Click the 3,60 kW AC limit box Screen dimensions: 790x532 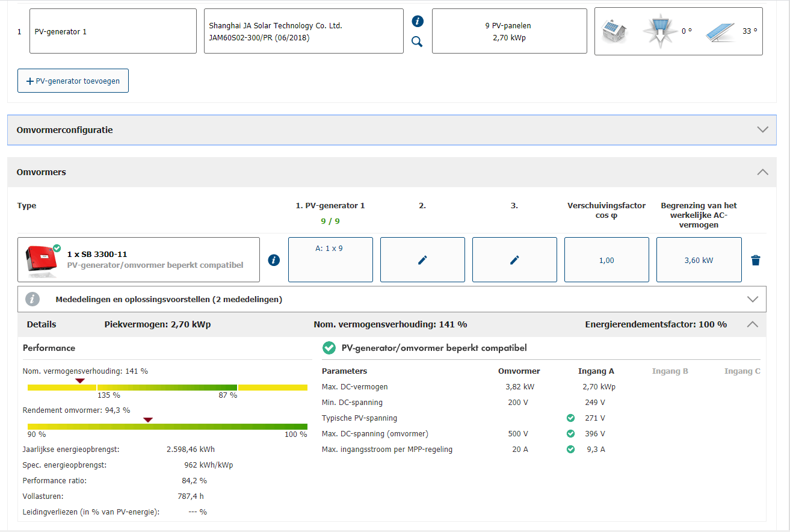699,260
